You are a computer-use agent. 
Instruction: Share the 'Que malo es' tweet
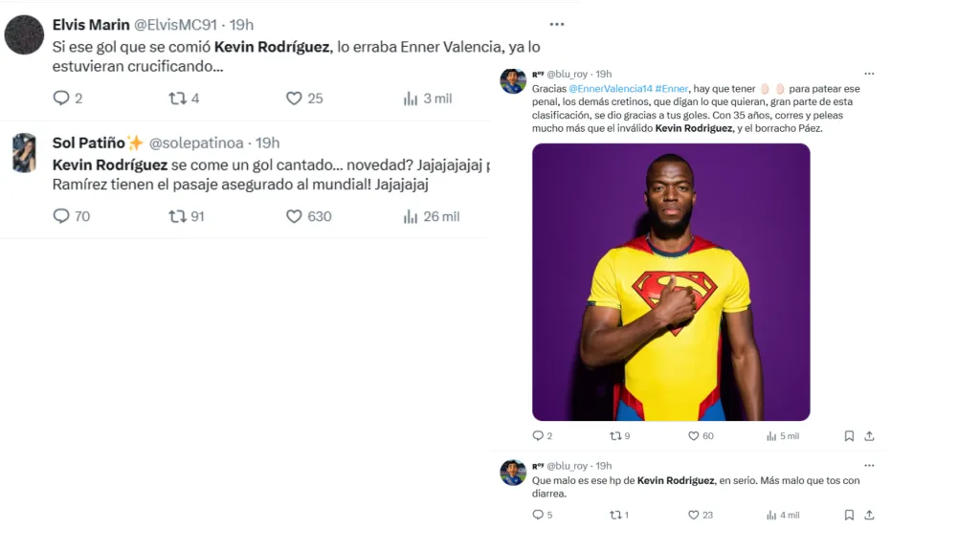[869, 515]
